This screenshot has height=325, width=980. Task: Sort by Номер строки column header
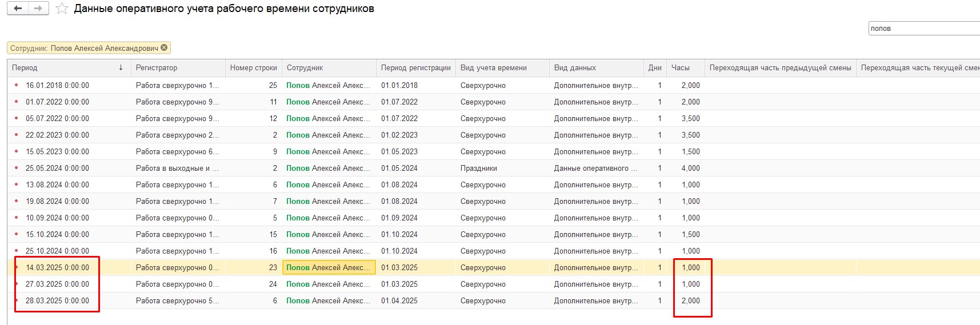pos(253,68)
